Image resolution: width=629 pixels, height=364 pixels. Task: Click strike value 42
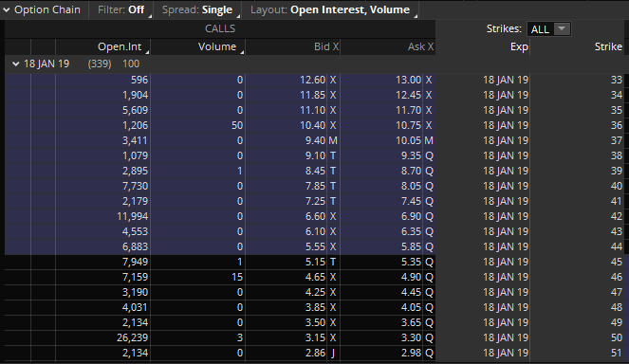[616, 217]
